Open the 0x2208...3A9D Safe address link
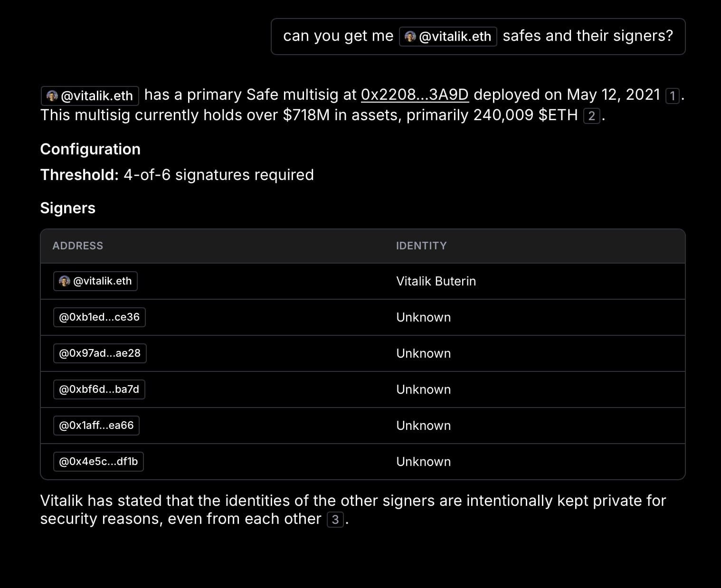Screen dimensions: 721x588 click(x=415, y=95)
